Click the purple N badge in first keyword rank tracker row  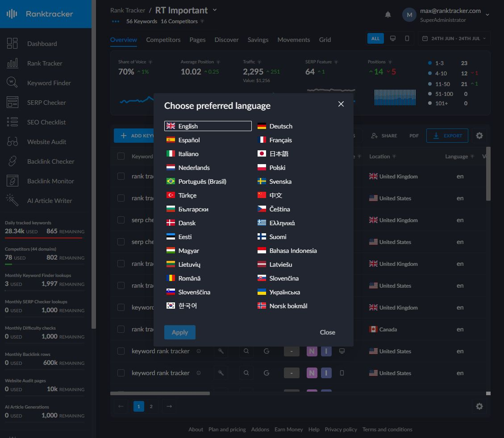pyautogui.click(x=312, y=351)
